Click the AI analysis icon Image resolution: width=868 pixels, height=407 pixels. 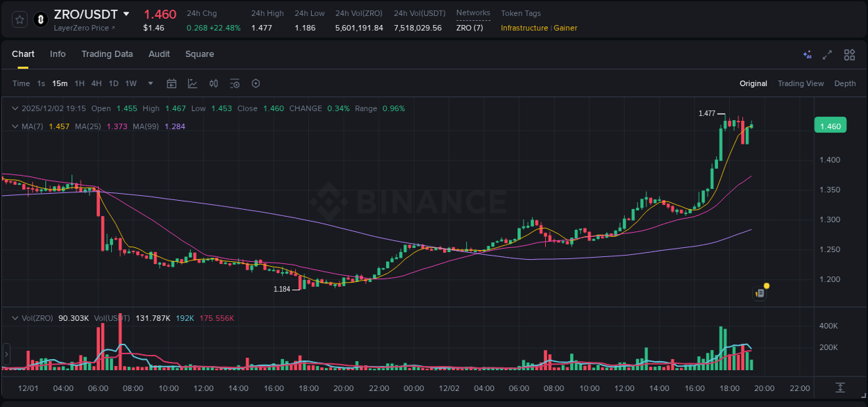(x=806, y=54)
